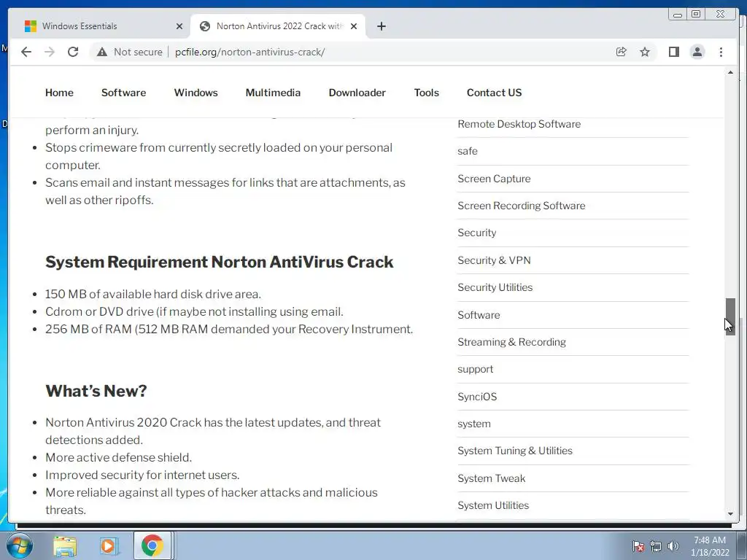747x560 pixels.
Task: Open Chrome three-dot menu
Action: 721,52
